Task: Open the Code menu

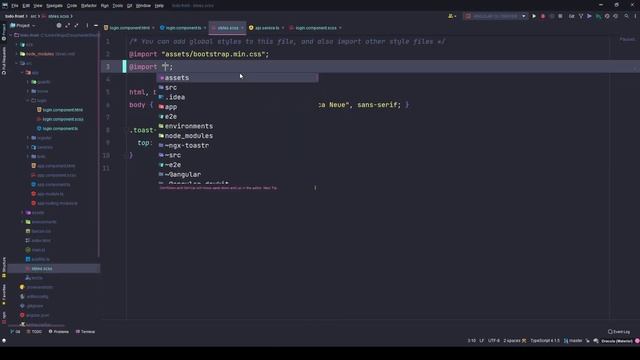Action: click(x=72, y=6)
